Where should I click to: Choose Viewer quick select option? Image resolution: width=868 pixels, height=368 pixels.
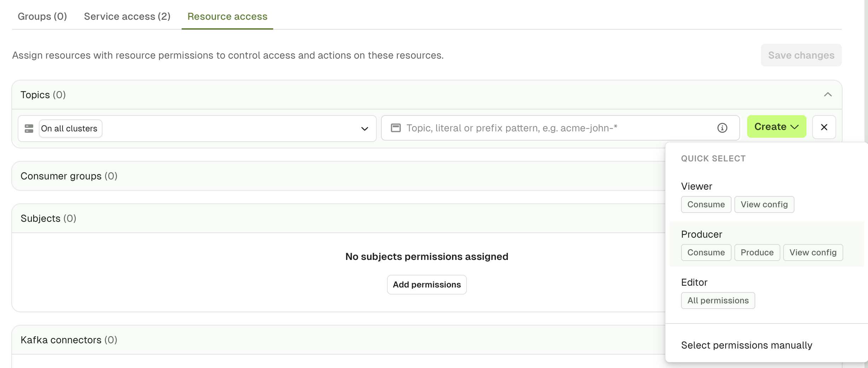click(767, 197)
